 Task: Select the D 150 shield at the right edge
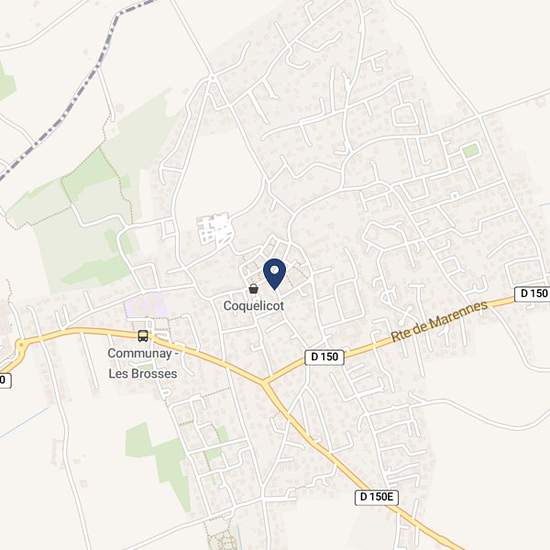[532, 294]
